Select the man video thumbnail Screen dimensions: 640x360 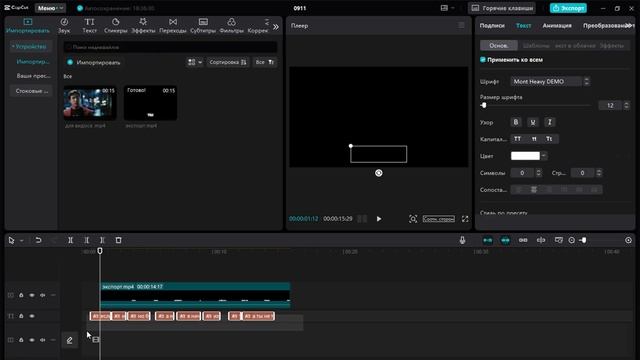pos(90,103)
